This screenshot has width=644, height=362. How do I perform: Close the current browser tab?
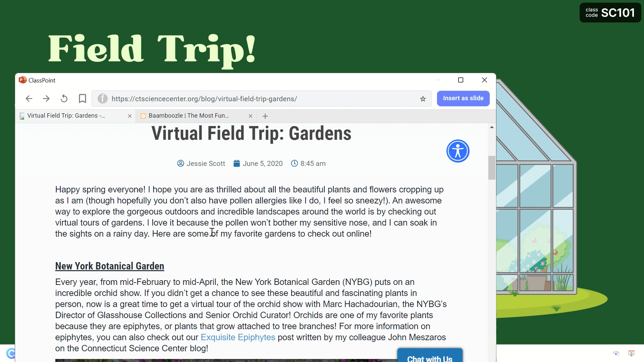tap(129, 116)
